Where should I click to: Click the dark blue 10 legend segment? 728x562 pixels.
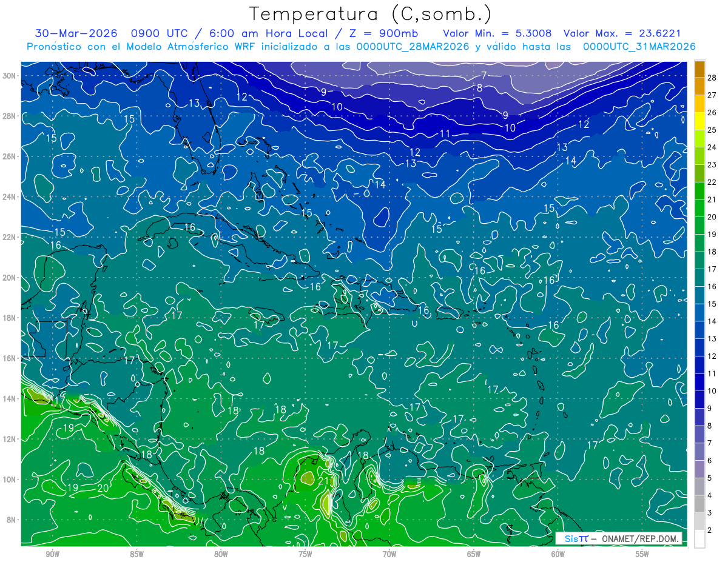pos(699,383)
